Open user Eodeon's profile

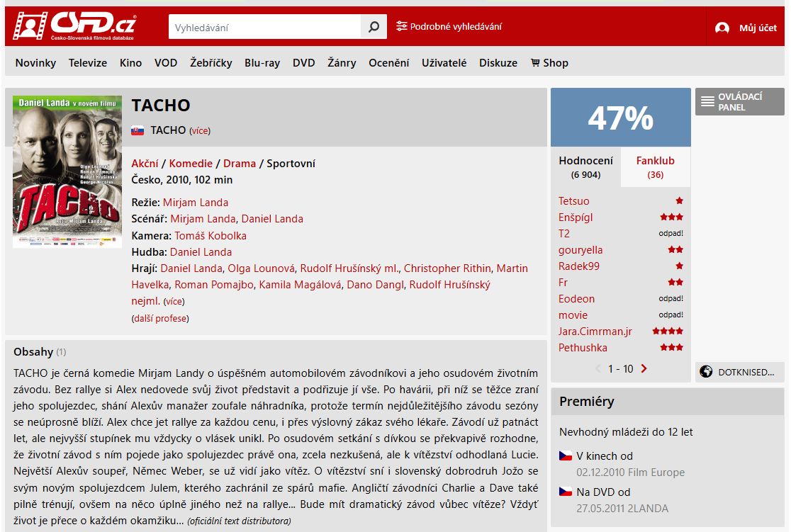pyautogui.click(x=577, y=298)
